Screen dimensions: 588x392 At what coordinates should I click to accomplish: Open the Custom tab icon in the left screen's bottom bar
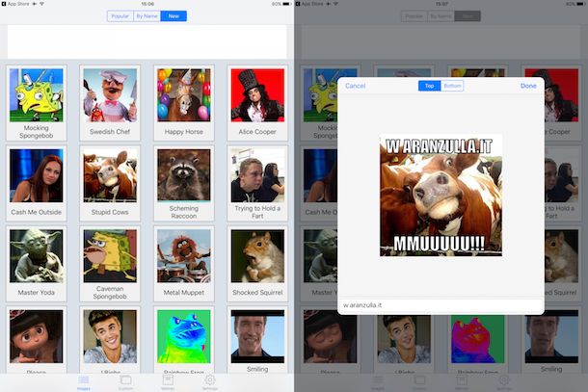click(125, 380)
